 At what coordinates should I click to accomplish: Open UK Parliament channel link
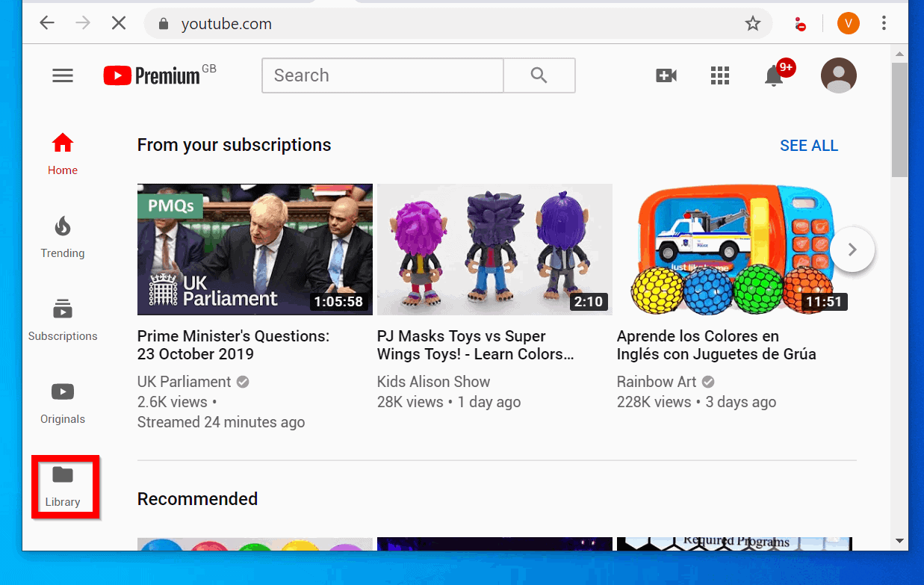pyautogui.click(x=184, y=381)
